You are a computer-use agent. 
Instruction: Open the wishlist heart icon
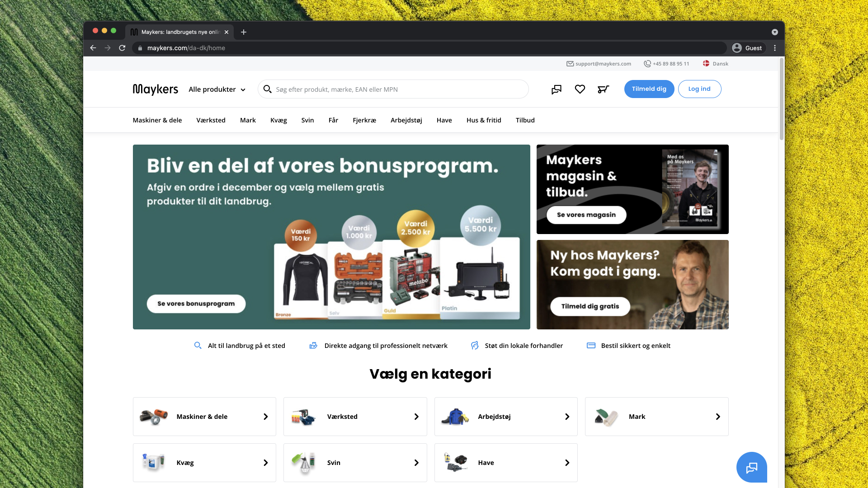tap(580, 89)
